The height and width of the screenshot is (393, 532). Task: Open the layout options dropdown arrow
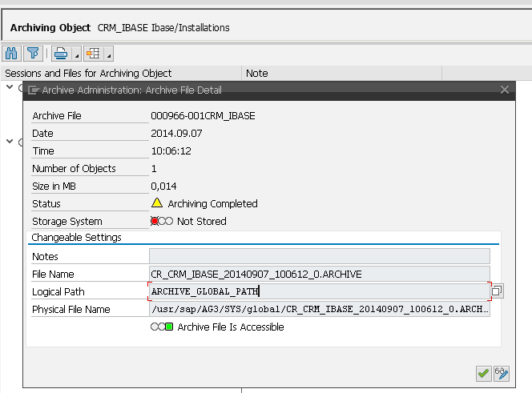[x=109, y=54]
